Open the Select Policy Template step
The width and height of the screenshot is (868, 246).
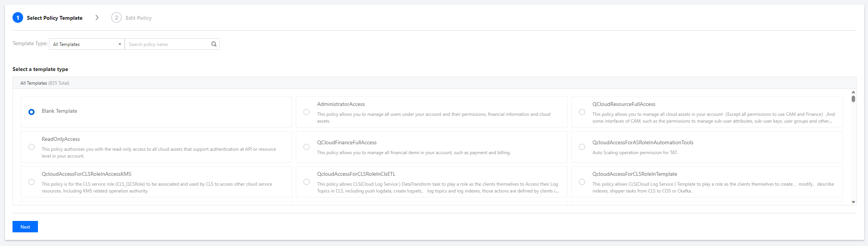coord(55,18)
